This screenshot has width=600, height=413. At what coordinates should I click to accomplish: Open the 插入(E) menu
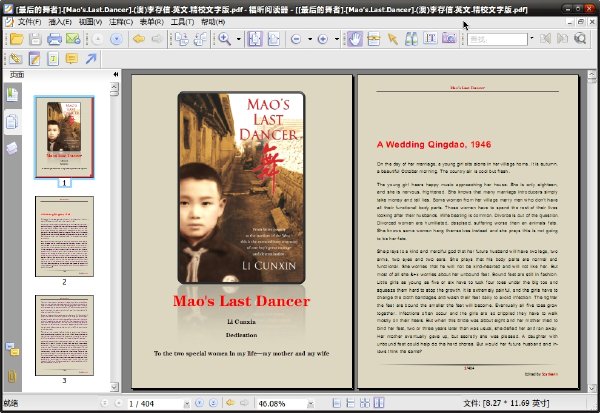[60, 22]
